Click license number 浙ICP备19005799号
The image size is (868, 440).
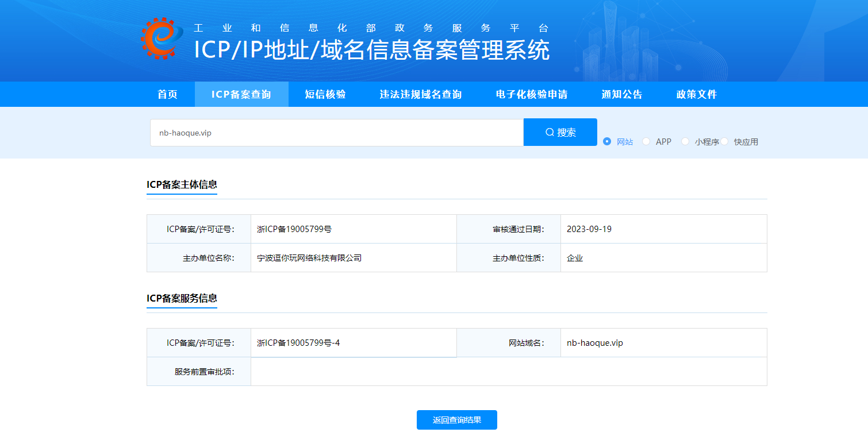tap(294, 229)
